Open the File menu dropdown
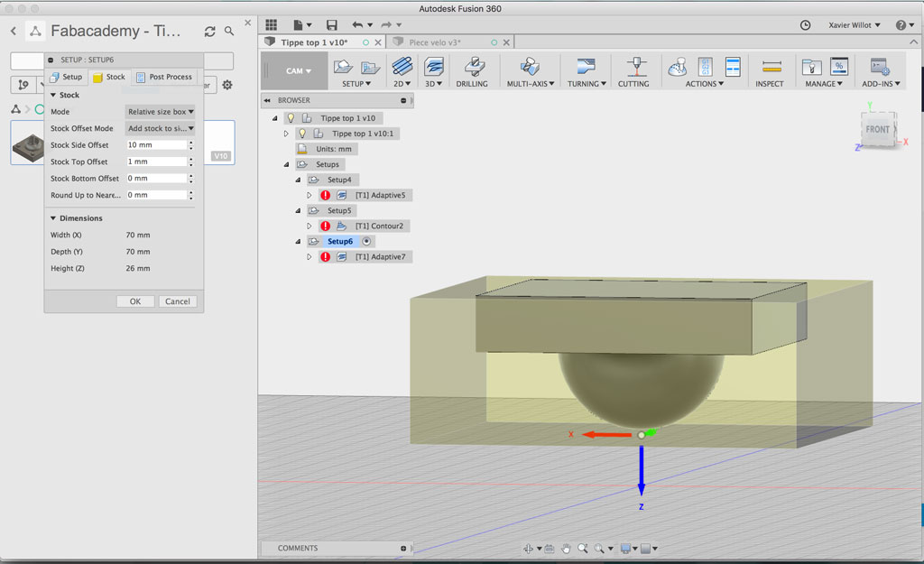Screen dimensions: 924x564 [x=302, y=24]
